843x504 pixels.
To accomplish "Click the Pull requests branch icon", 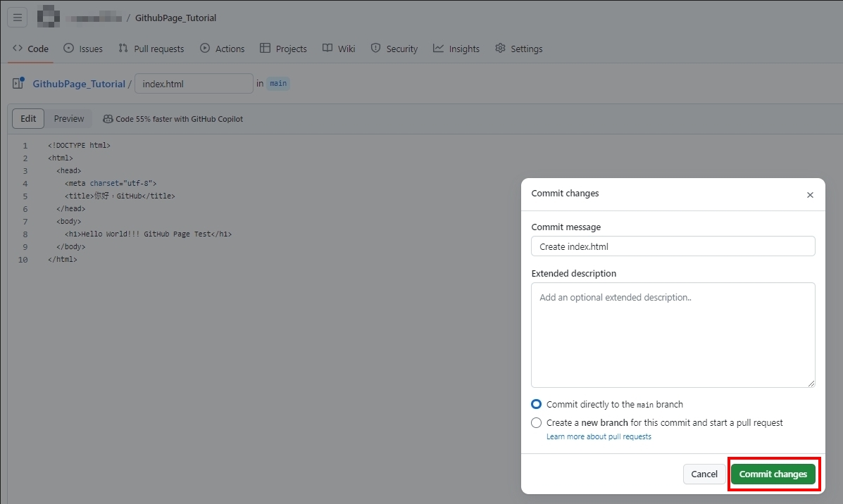I will (x=123, y=48).
